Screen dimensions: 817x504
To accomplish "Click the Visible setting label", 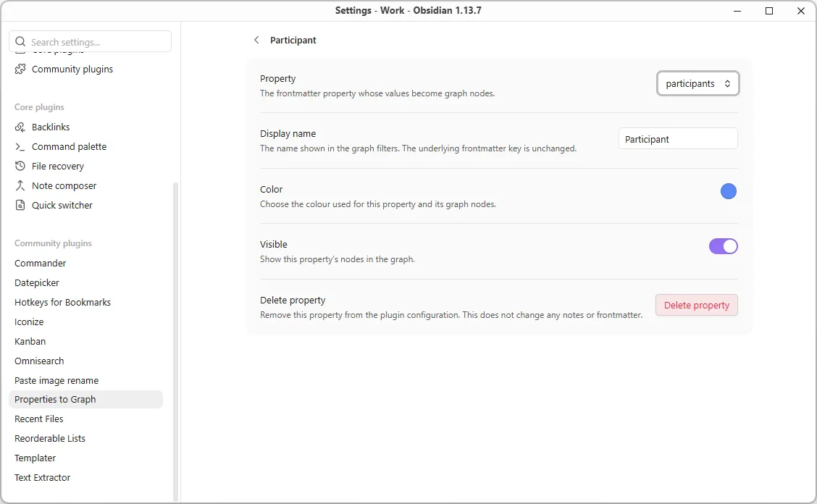I will 274,245.
